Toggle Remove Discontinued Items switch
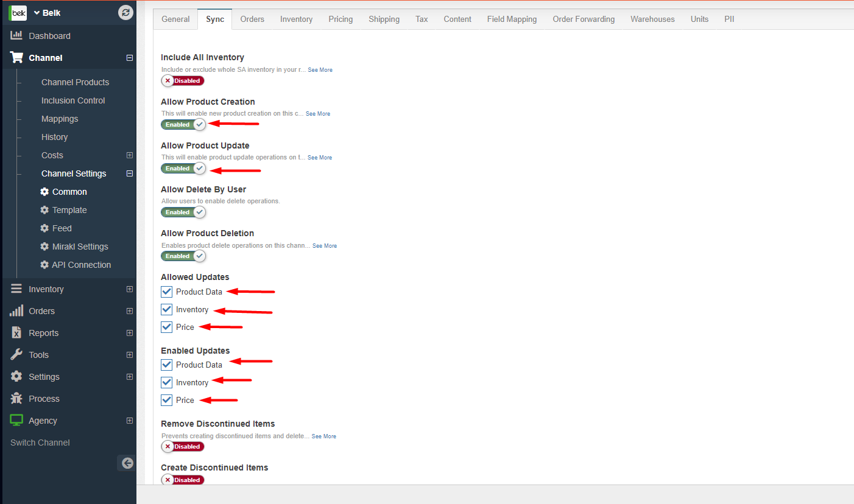The height and width of the screenshot is (504, 854). point(183,446)
